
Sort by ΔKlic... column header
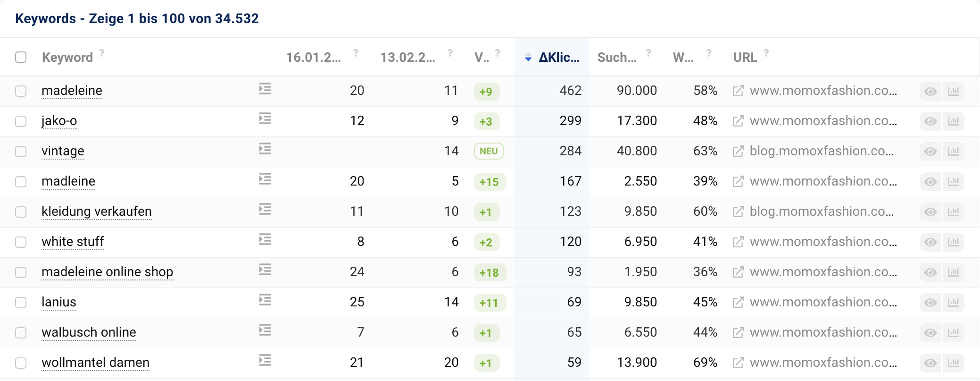(559, 58)
